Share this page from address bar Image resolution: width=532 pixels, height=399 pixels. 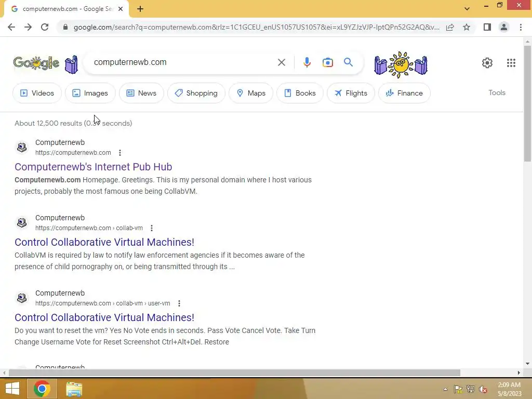click(450, 27)
